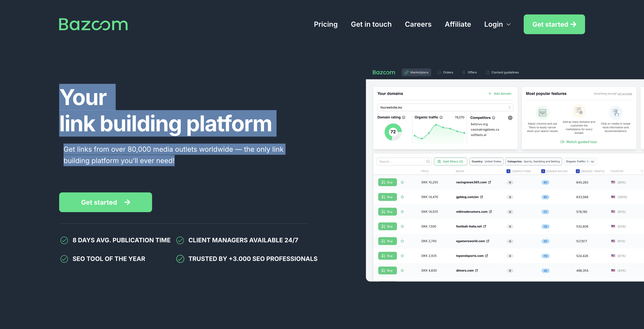Click the hero Get started button
This screenshot has width=644, height=329.
tap(105, 202)
